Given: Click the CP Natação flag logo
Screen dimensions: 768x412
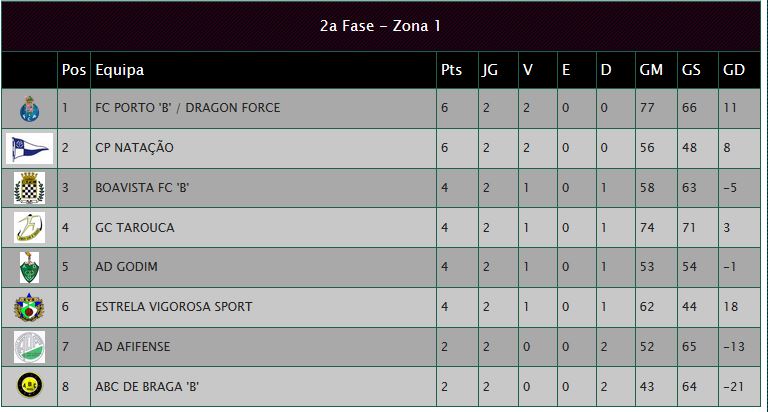Looking at the screenshot, I should point(29,148).
